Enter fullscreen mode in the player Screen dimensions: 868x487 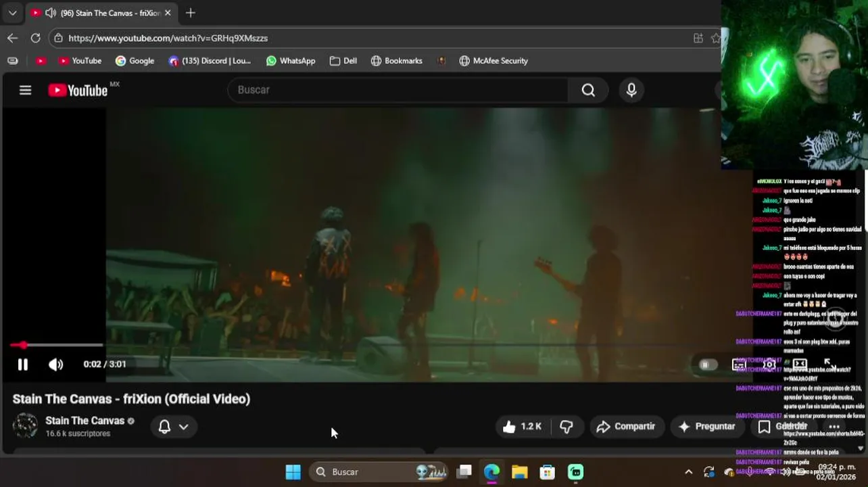click(x=830, y=364)
